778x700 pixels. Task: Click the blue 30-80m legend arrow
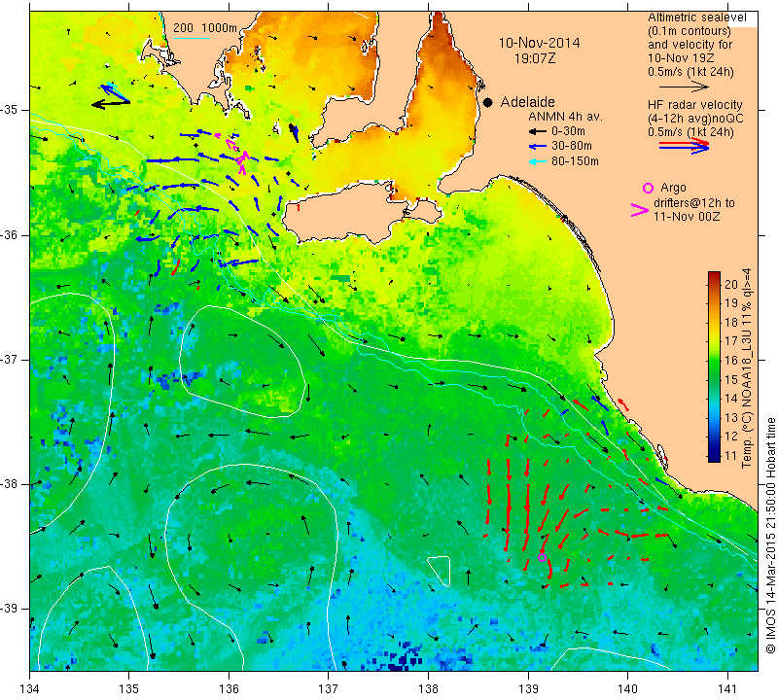(537, 147)
